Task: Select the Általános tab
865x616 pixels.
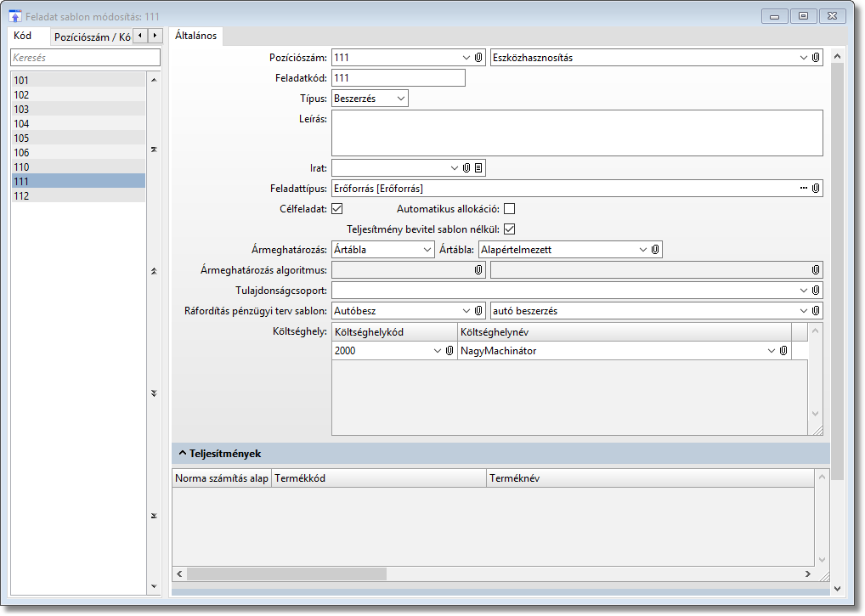Action: pyautogui.click(x=195, y=36)
